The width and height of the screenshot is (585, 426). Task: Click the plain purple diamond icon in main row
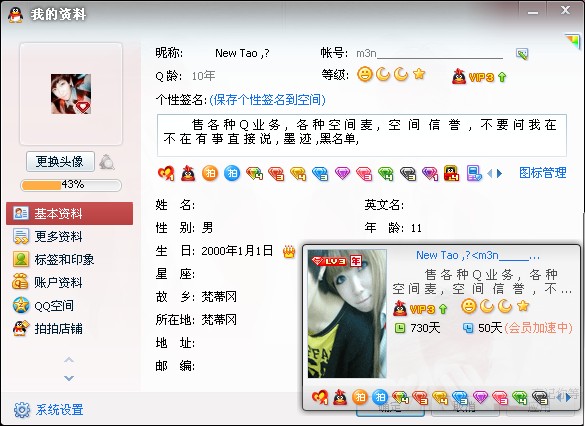[342, 173]
